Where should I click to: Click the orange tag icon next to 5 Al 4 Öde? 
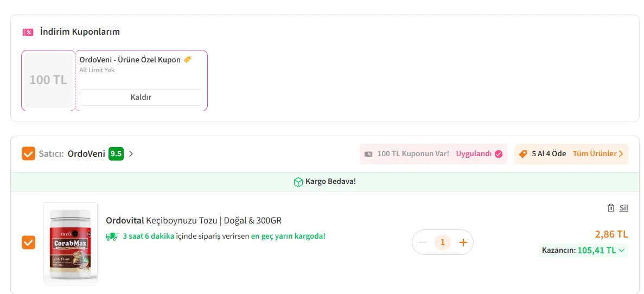coord(523,154)
